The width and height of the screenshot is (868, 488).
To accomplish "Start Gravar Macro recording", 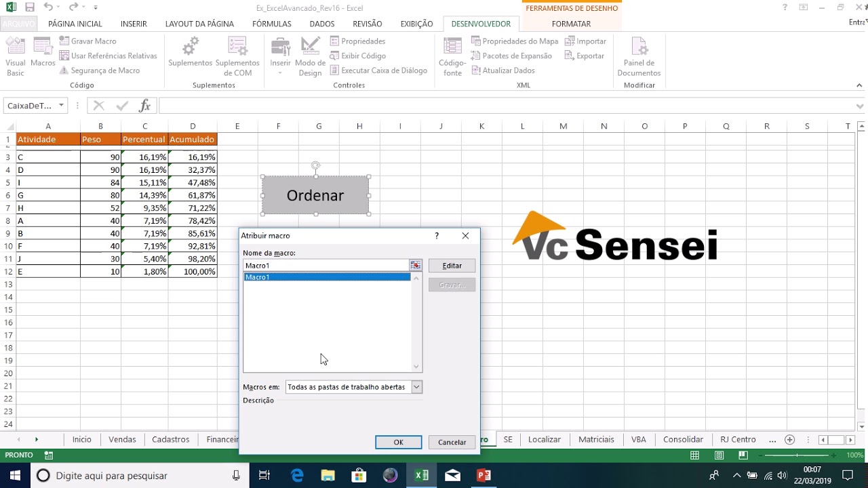I will [88, 41].
